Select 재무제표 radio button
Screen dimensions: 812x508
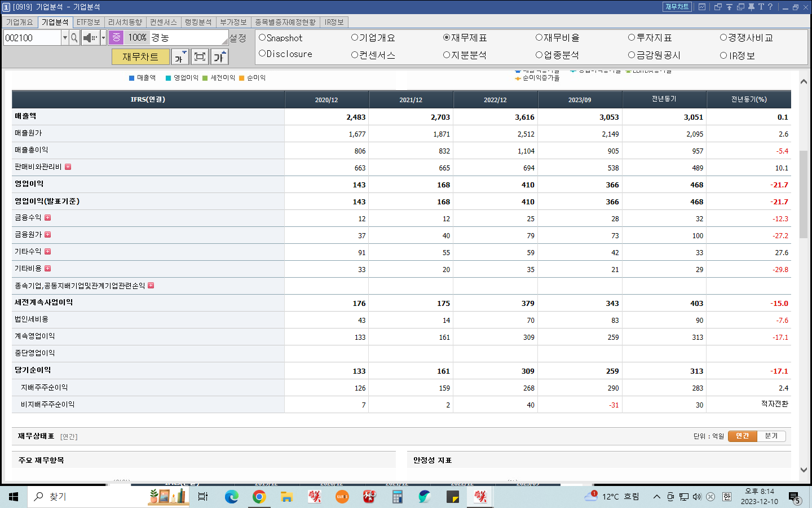point(447,38)
